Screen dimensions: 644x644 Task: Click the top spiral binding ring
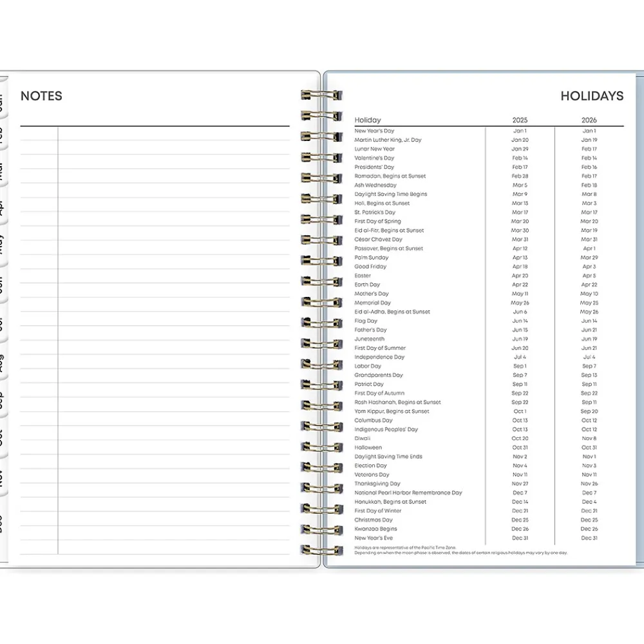pos(321,95)
